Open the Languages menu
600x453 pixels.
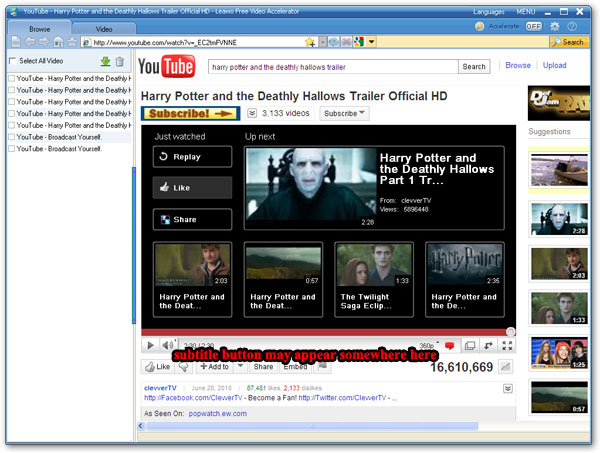pos(489,12)
